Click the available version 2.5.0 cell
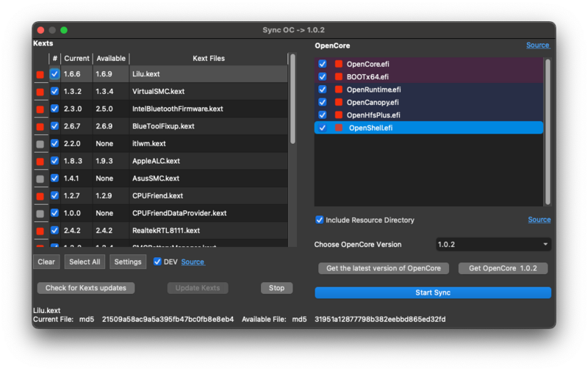 (x=111, y=109)
